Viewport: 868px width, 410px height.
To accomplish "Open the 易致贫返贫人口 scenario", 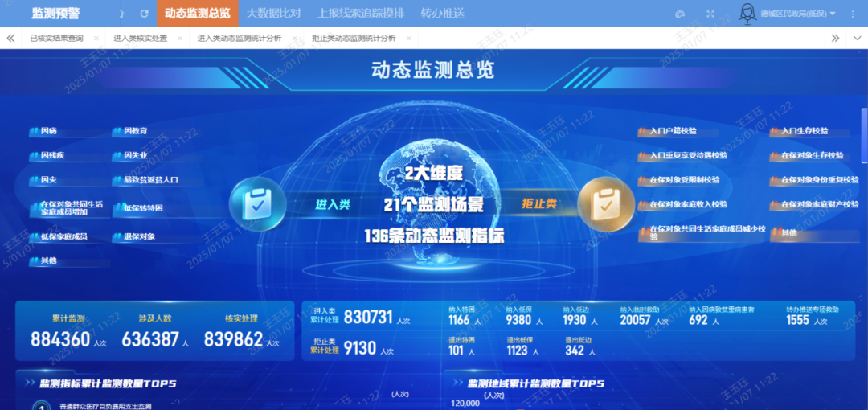I will pyautogui.click(x=150, y=180).
